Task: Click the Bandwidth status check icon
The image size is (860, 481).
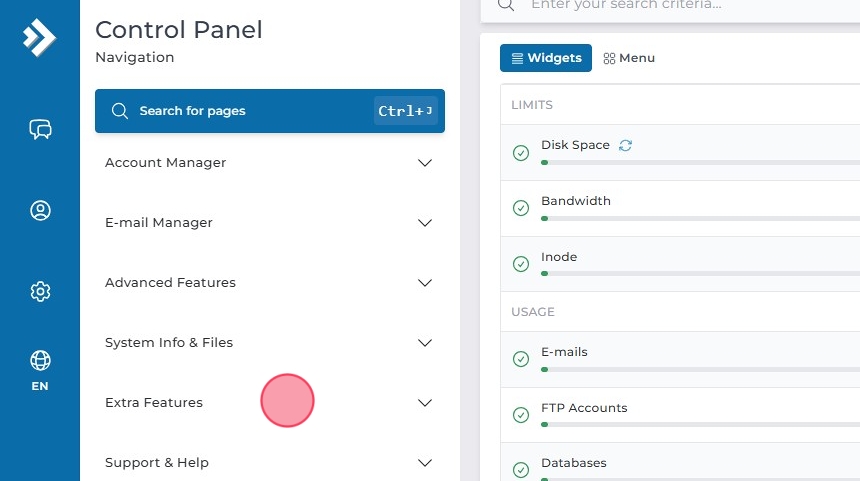Action: (520, 208)
